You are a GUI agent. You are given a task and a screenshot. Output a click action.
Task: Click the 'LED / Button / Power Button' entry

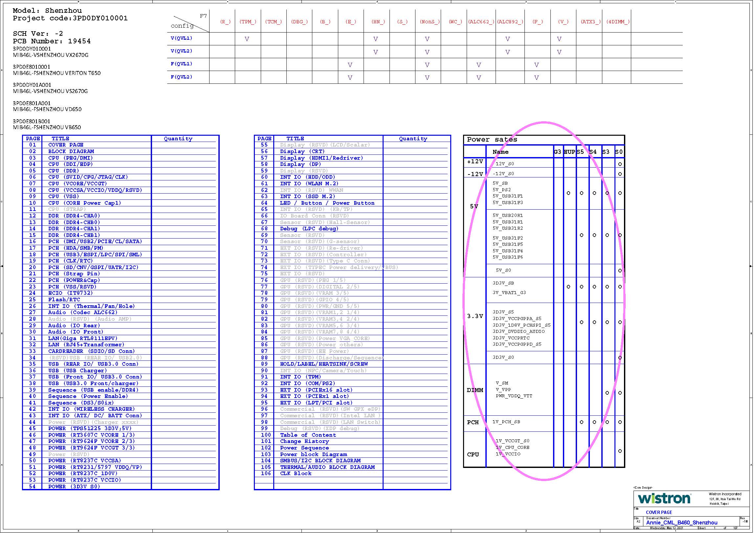(328, 204)
